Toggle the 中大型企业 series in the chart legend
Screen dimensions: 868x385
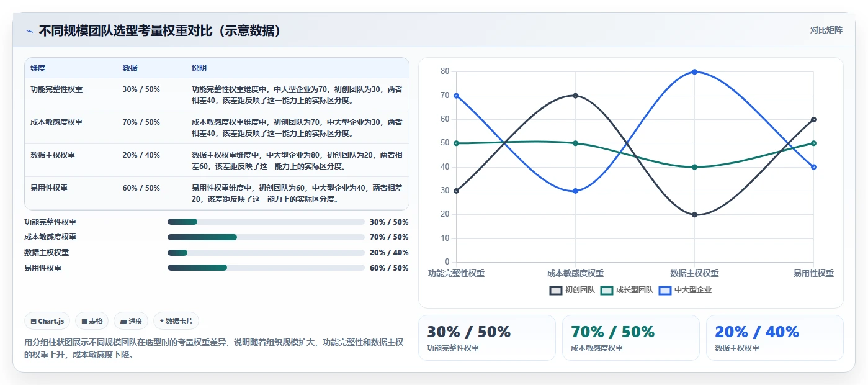[x=685, y=290]
